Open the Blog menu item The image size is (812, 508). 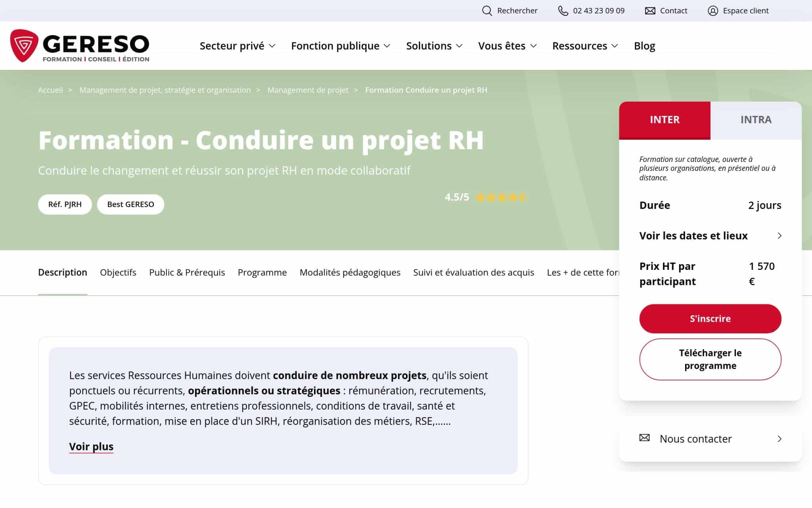(644, 46)
